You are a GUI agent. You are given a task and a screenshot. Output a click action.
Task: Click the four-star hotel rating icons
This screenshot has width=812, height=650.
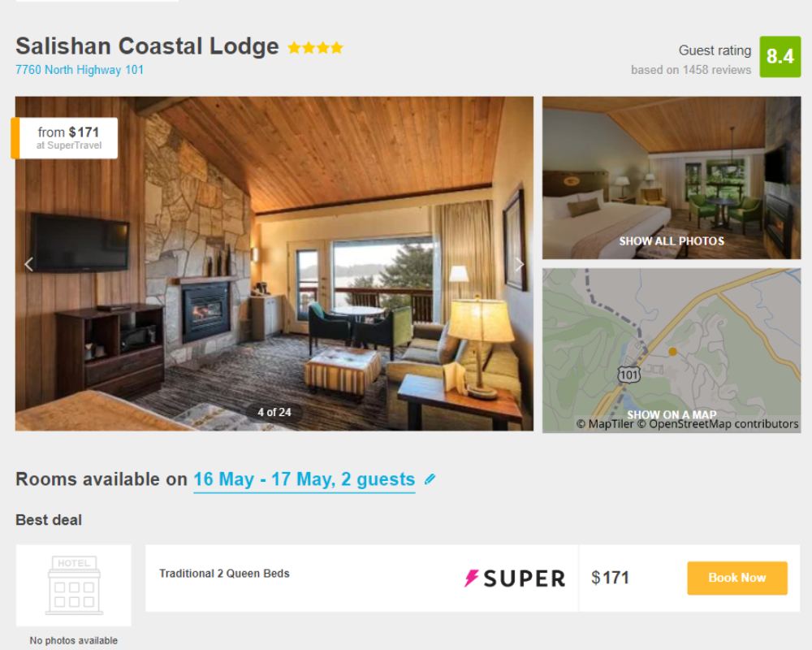(x=315, y=48)
